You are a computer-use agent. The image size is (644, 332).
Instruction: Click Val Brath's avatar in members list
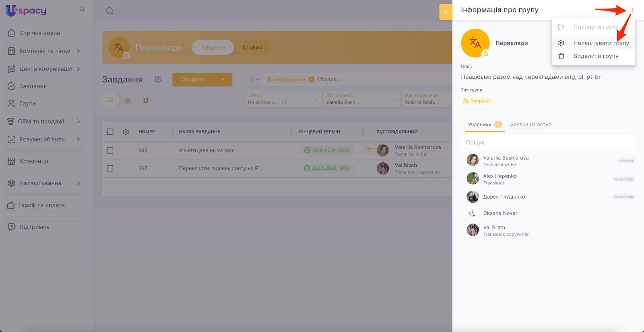[473, 230]
